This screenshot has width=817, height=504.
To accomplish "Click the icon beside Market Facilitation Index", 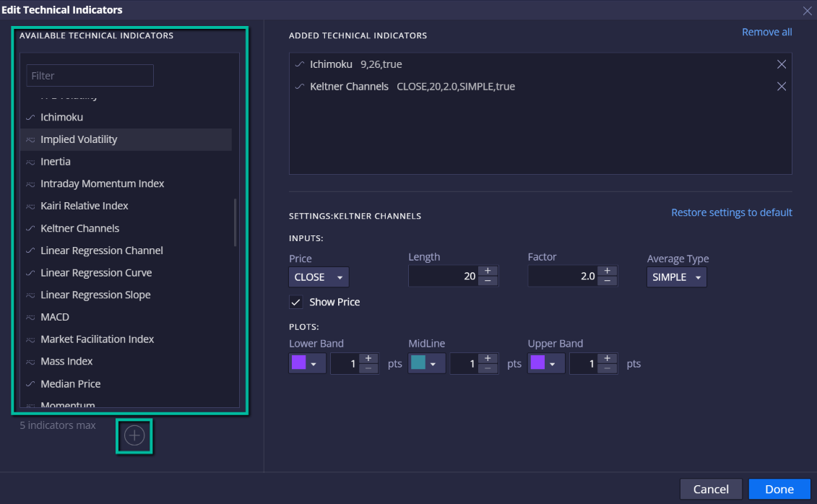I will click(31, 339).
